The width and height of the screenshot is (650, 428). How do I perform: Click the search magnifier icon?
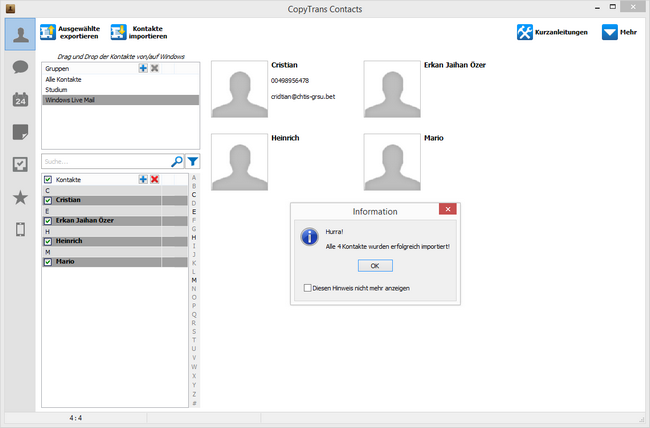coord(177,161)
